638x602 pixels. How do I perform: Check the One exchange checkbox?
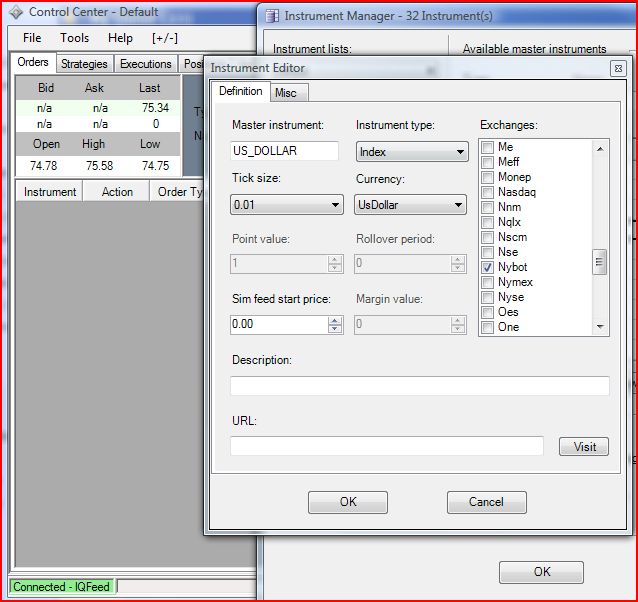pos(487,327)
